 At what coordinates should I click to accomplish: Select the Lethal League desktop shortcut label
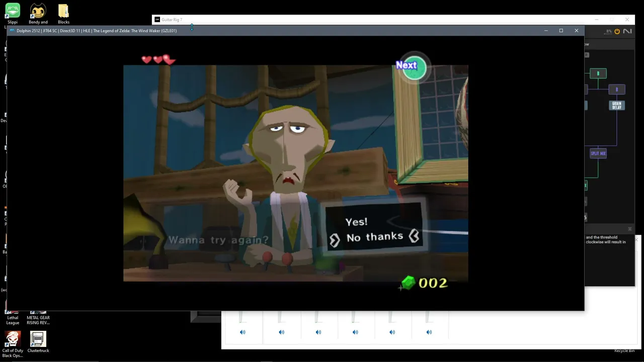click(x=13, y=320)
